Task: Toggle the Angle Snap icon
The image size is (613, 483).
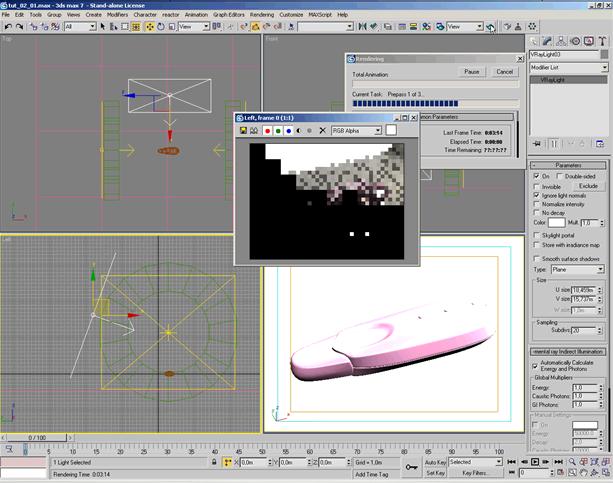Action: [x=255, y=27]
